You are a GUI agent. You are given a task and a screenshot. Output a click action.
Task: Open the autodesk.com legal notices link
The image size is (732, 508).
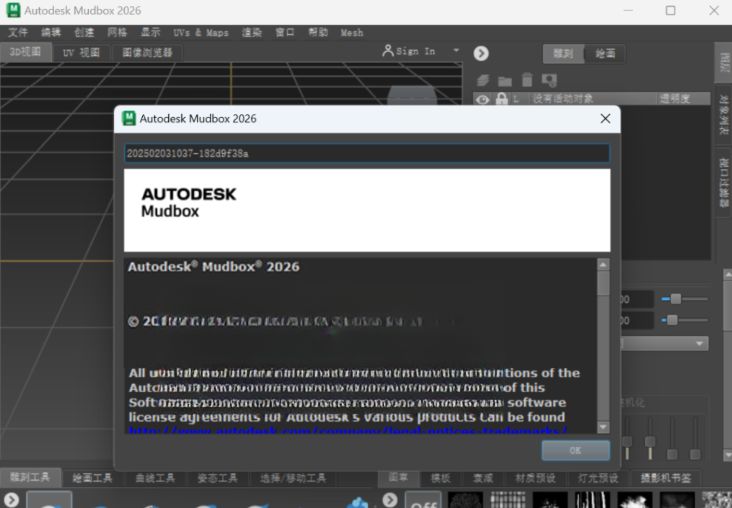348,430
